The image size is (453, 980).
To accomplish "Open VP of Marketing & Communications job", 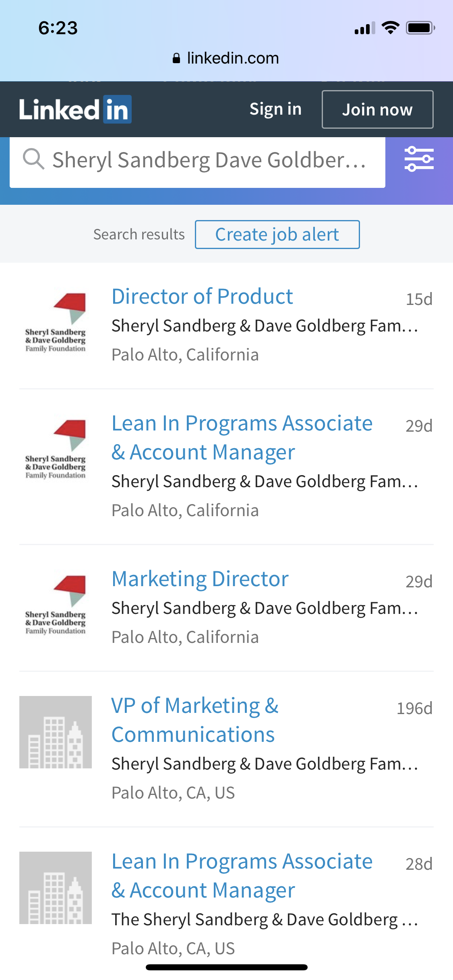I will pyautogui.click(x=195, y=720).
